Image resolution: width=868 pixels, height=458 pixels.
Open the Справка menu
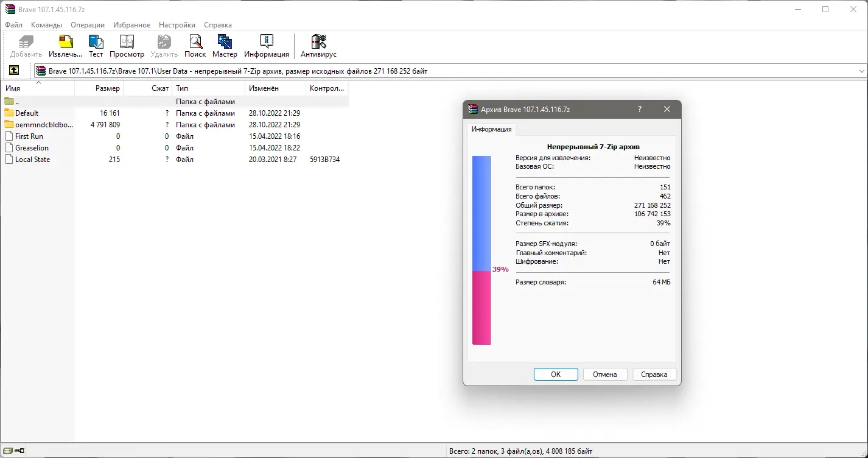click(218, 25)
